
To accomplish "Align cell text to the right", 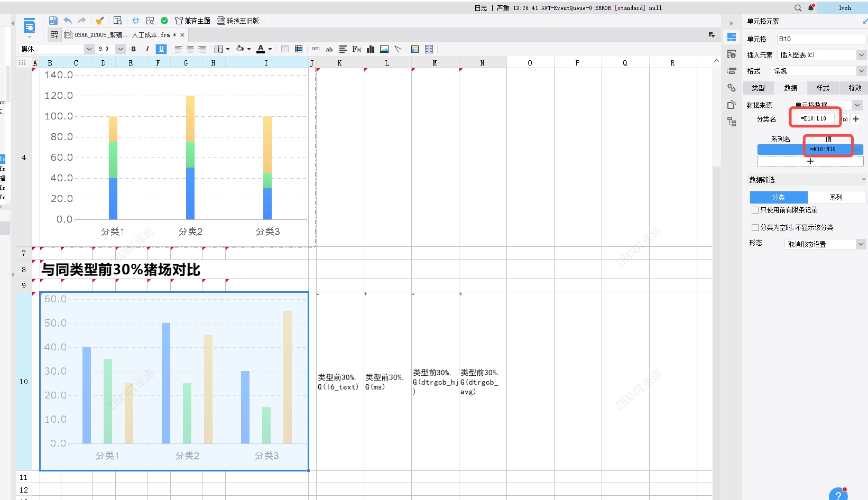I will click(202, 49).
